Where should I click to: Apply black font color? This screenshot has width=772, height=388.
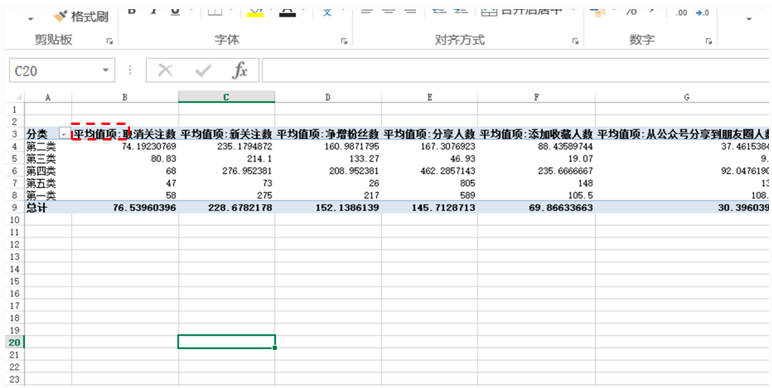[288, 12]
